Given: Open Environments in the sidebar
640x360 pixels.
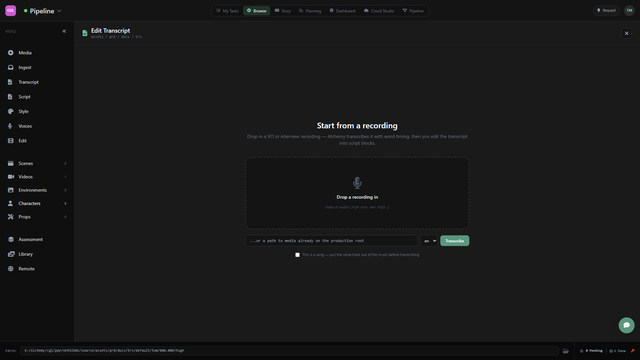Looking at the screenshot, I should (x=37, y=190).
